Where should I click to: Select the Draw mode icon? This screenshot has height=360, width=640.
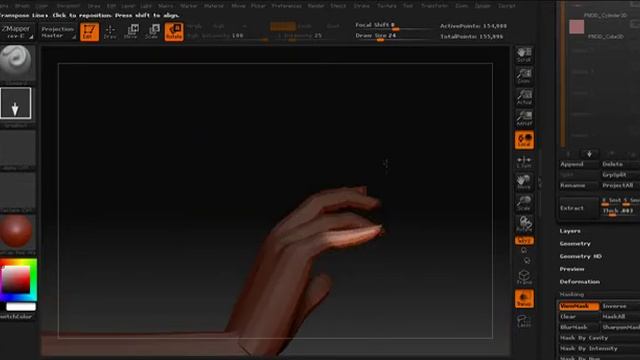(x=110, y=32)
